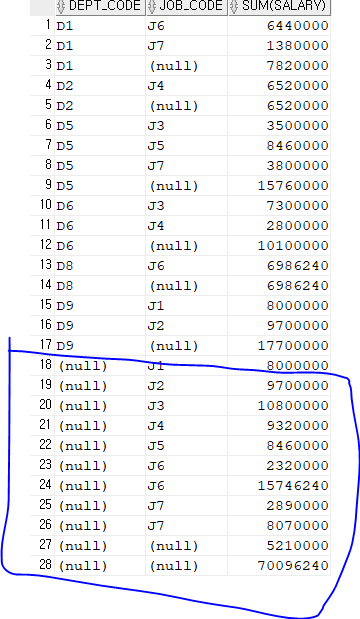Click J4 job code in row 4
360x619 pixels.
(156, 86)
